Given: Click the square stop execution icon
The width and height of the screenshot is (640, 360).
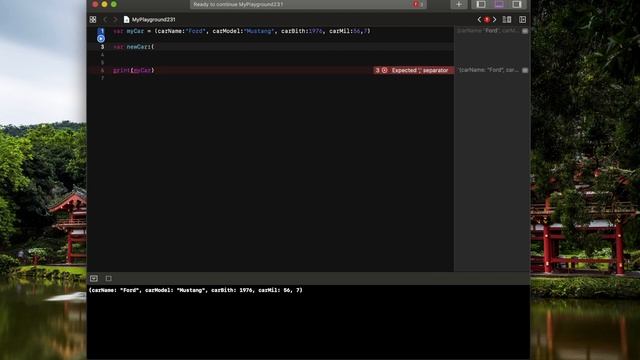Looking at the screenshot, I should 109,278.
